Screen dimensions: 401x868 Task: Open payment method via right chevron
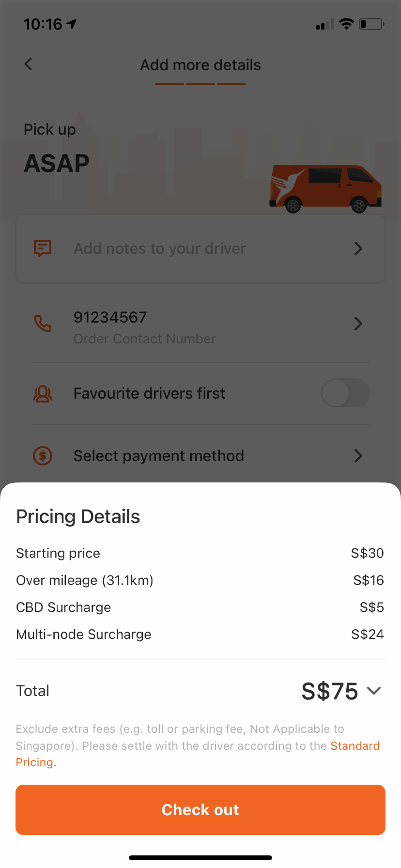[x=358, y=456]
